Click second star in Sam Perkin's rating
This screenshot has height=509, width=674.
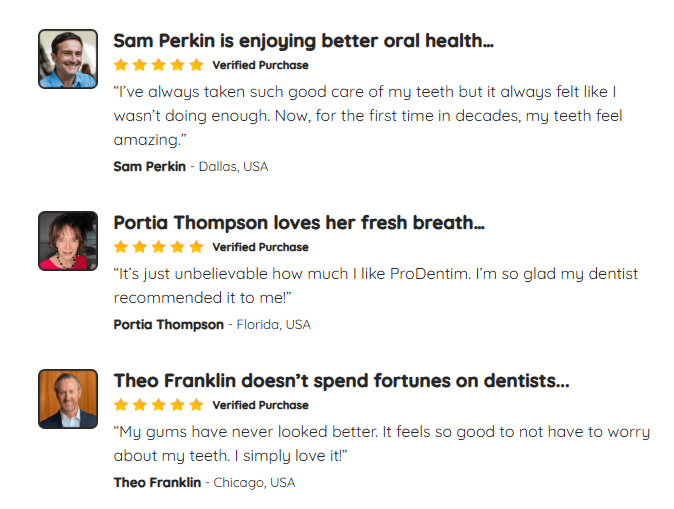point(140,65)
